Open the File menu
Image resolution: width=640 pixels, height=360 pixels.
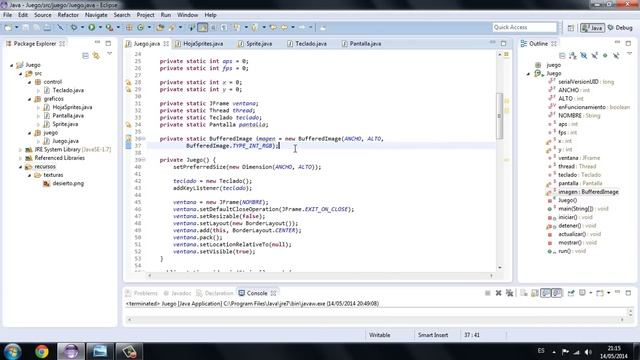[7, 15]
